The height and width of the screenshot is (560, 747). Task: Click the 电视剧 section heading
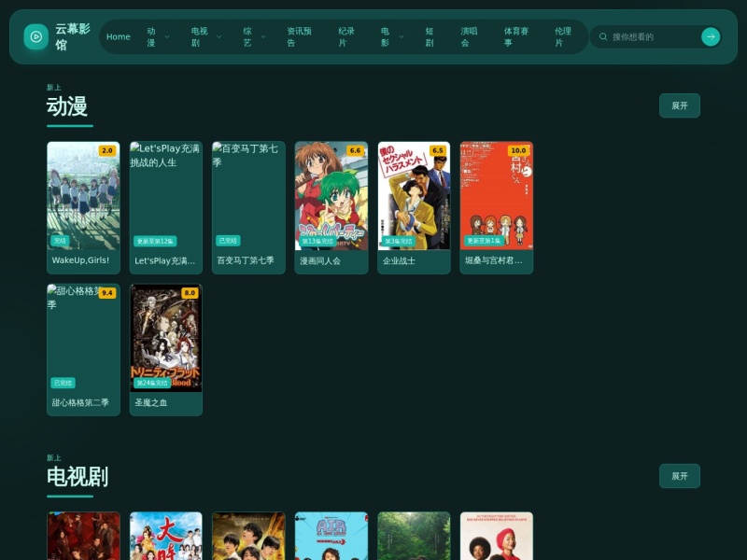click(x=78, y=476)
